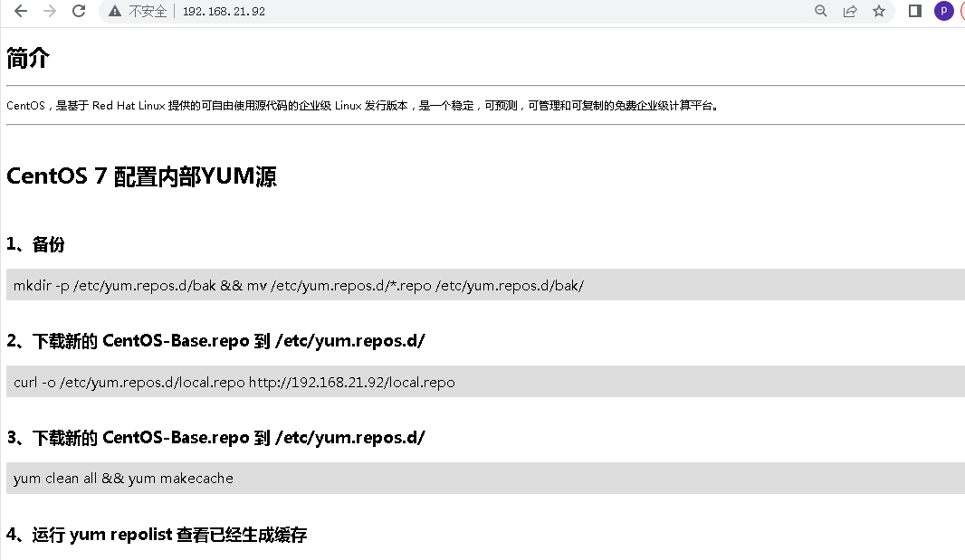Click the 1、备份 heading
Viewport: 965px width, 560px height.
35,244
